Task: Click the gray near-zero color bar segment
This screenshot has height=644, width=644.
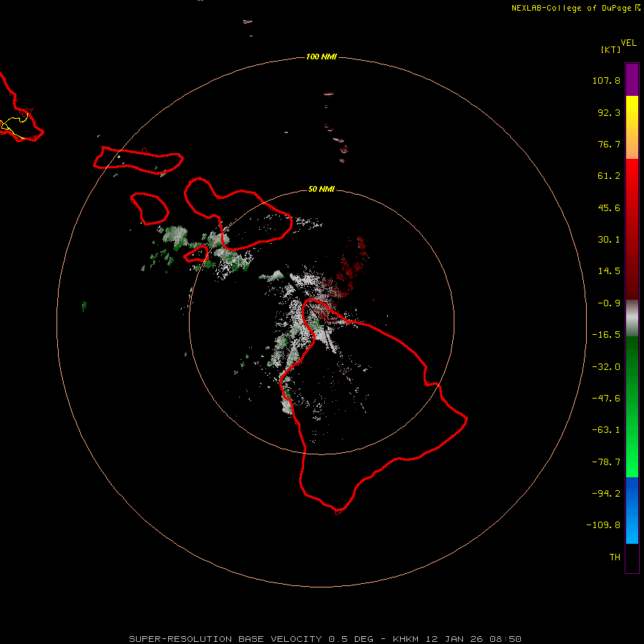Action: coord(632,318)
